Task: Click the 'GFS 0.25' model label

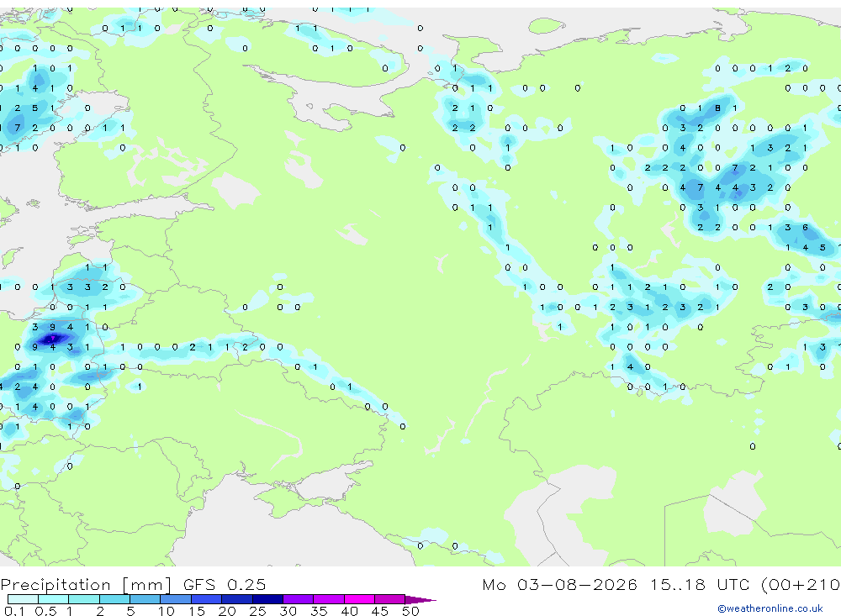Action: pos(225,584)
